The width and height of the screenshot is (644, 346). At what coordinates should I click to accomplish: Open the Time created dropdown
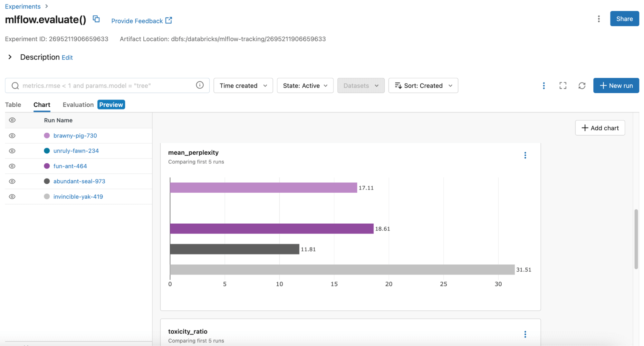243,86
